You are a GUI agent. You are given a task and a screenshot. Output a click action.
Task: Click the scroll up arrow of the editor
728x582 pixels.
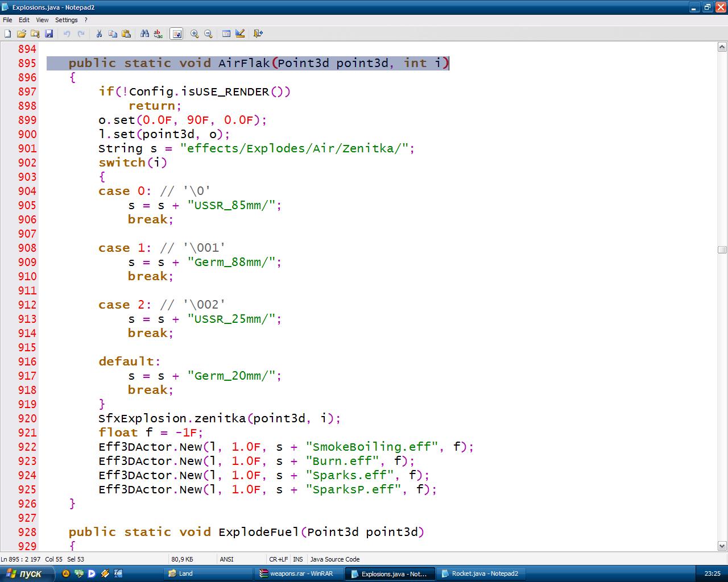[x=722, y=48]
